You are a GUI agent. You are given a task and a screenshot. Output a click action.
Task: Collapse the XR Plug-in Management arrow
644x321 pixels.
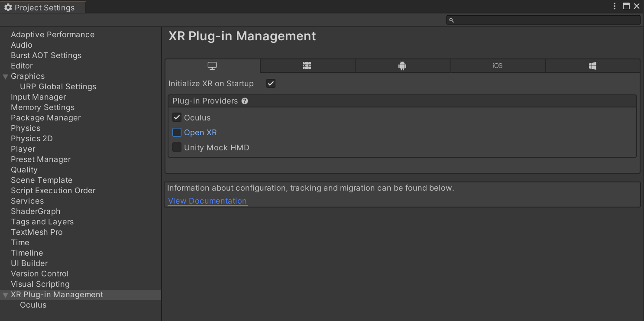[x=6, y=295]
